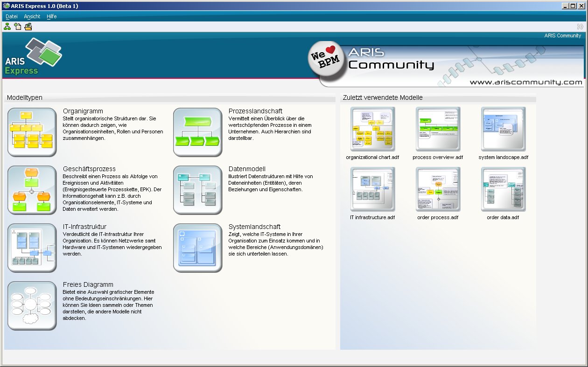Click the Geschäftsprozess heading
Viewport: 588px width, 367px height.
coord(89,169)
